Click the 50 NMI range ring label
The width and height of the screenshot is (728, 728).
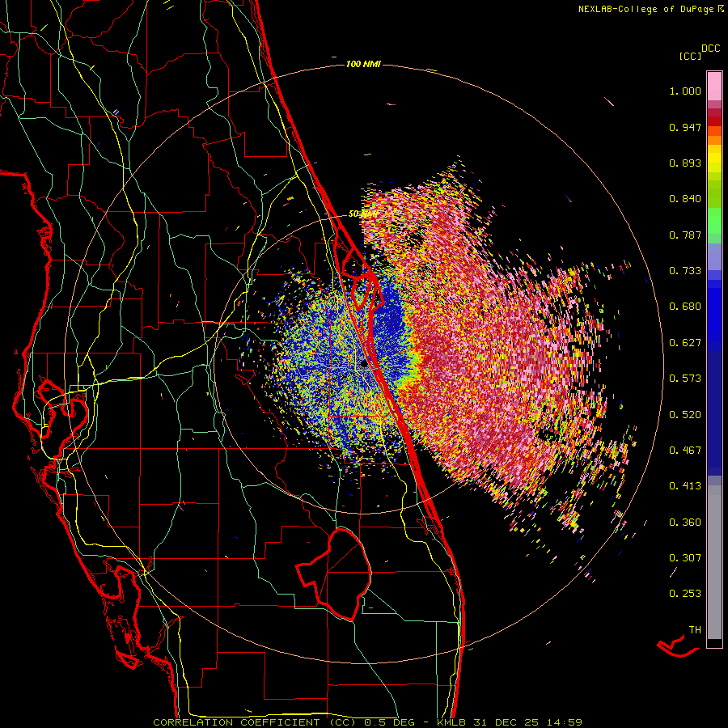coord(362,214)
